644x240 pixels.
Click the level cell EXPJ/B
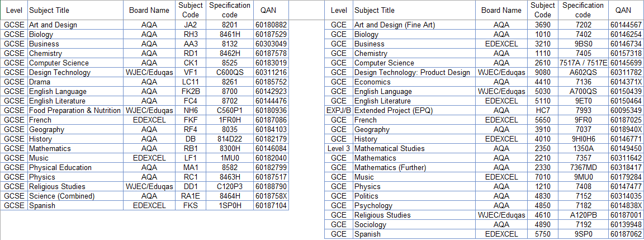tap(339, 111)
